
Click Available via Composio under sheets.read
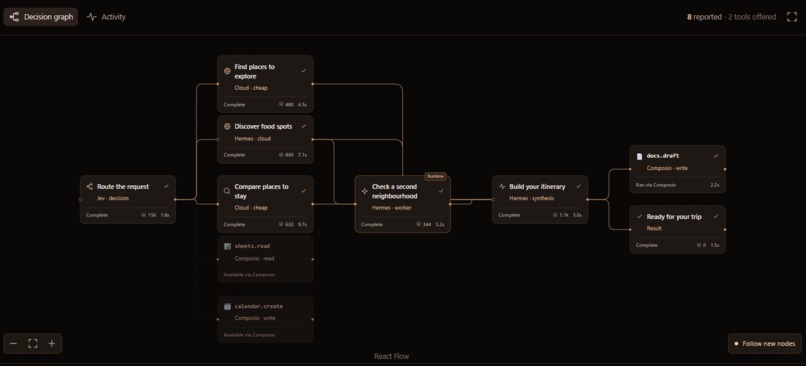[249, 274]
